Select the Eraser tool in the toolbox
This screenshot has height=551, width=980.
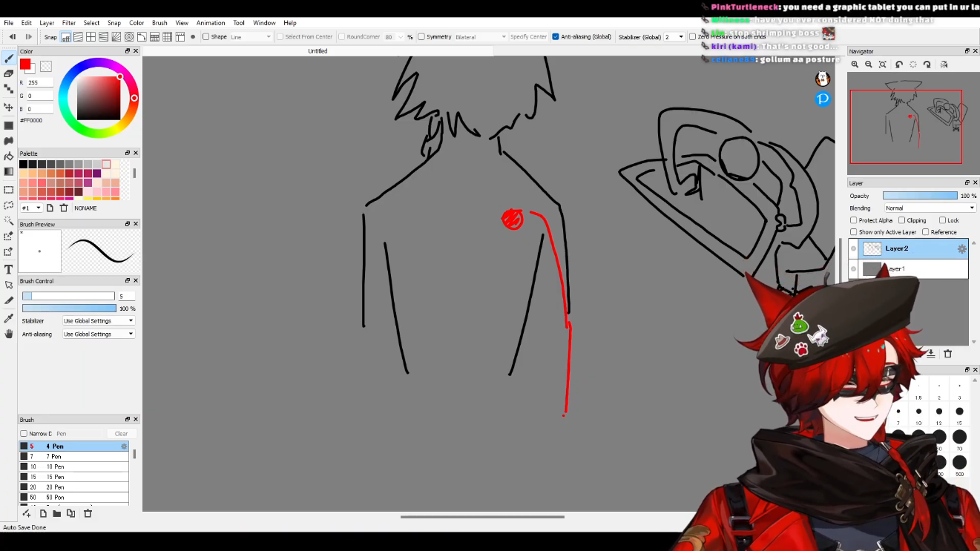(9, 73)
